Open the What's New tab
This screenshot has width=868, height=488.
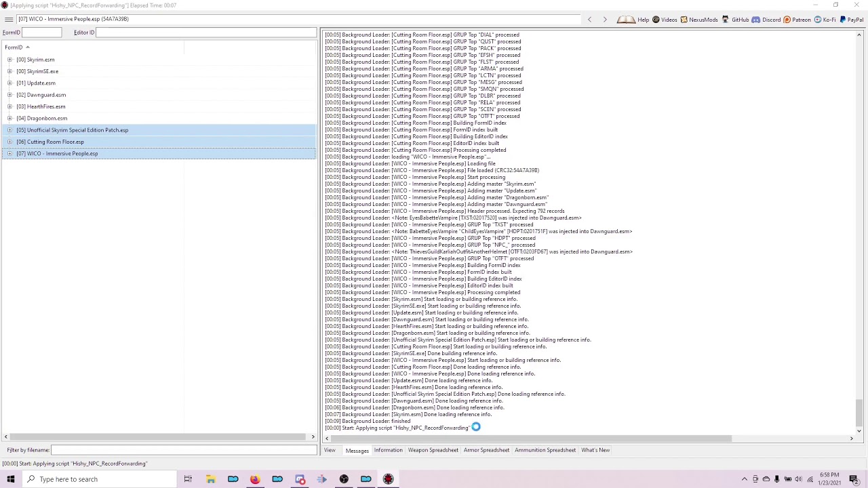pyautogui.click(x=595, y=450)
